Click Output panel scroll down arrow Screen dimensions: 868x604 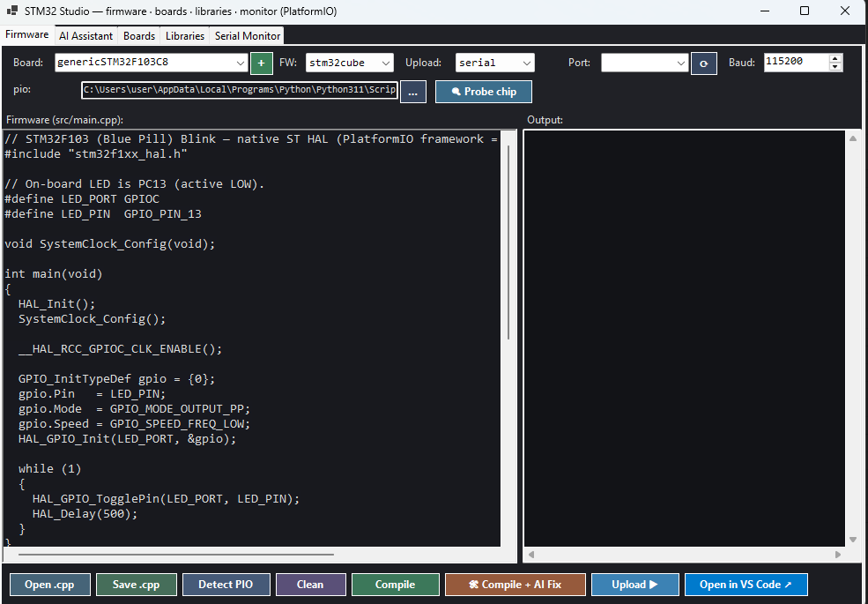click(x=853, y=539)
